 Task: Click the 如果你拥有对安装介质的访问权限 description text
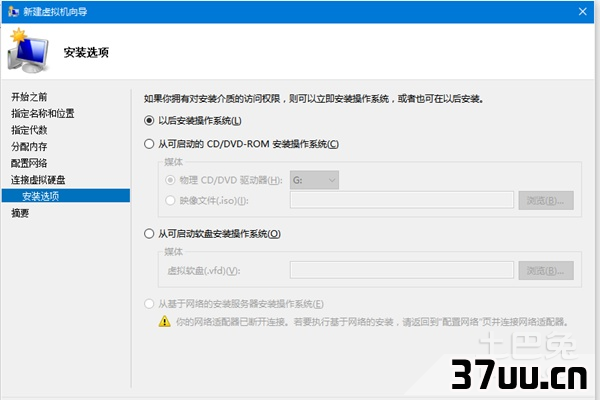pyautogui.click(x=313, y=99)
